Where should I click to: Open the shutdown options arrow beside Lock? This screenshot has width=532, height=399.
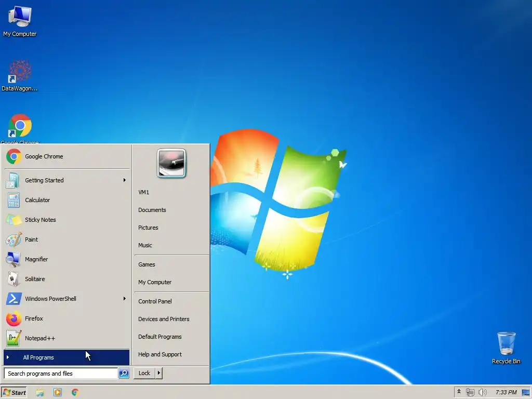click(x=158, y=373)
